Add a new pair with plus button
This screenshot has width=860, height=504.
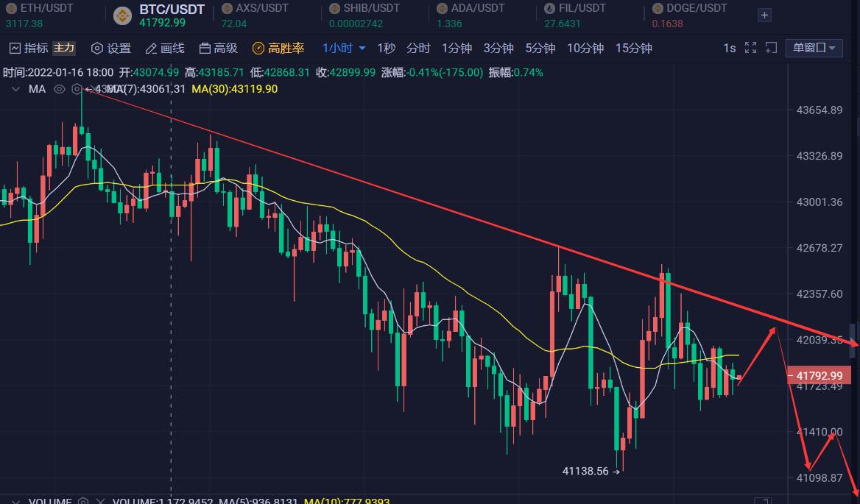point(764,15)
